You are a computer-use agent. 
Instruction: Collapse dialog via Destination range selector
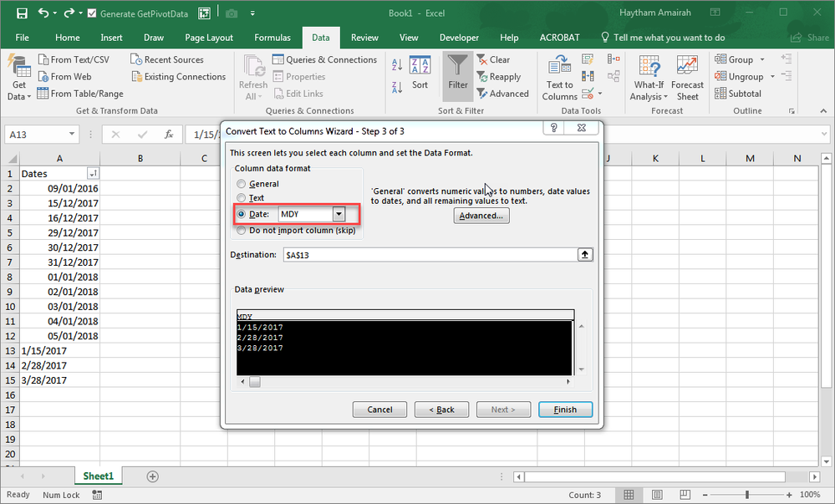pos(585,255)
